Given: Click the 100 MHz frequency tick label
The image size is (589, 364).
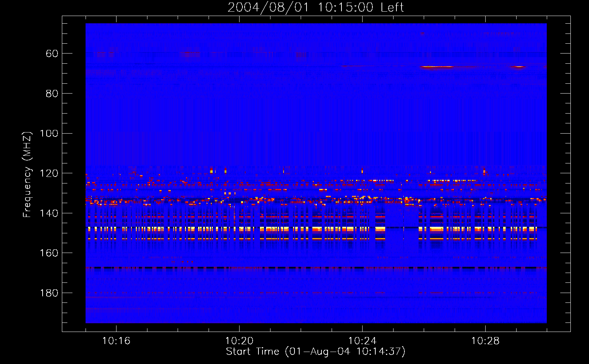Looking at the screenshot, I should click(49, 133).
